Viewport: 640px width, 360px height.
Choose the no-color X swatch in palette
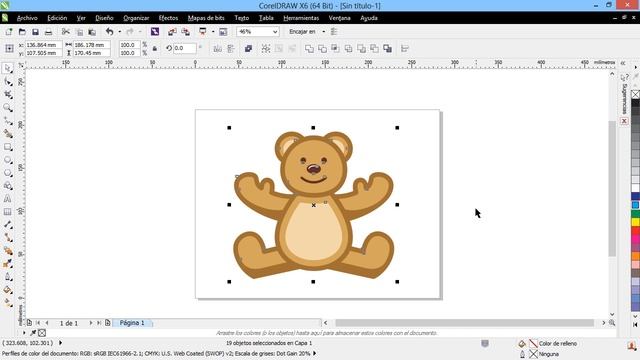click(636, 94)
